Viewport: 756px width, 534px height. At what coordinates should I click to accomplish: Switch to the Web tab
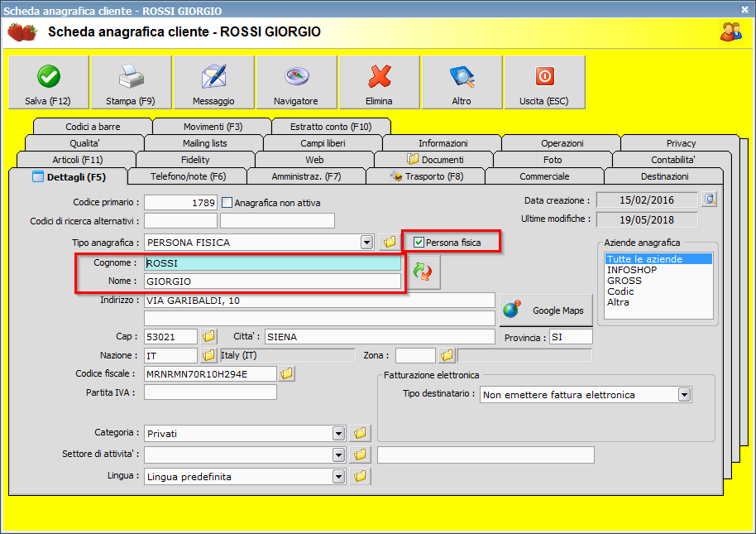tap(314, 159)
